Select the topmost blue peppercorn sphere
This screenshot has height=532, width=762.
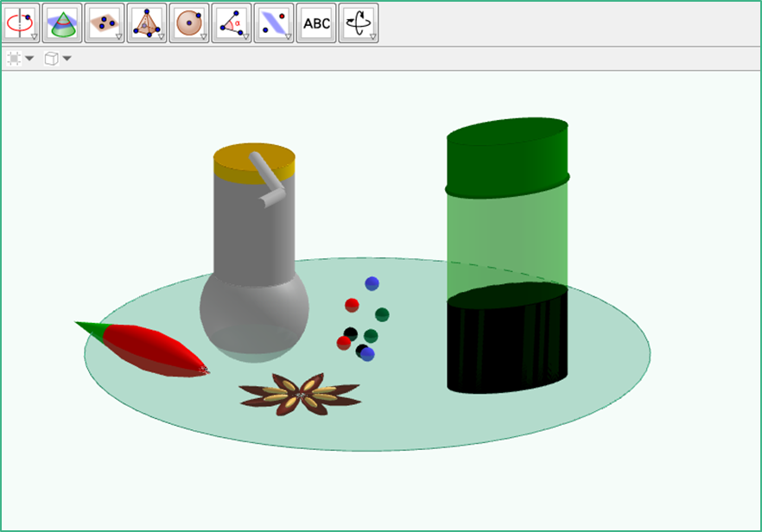coord(371,283)
